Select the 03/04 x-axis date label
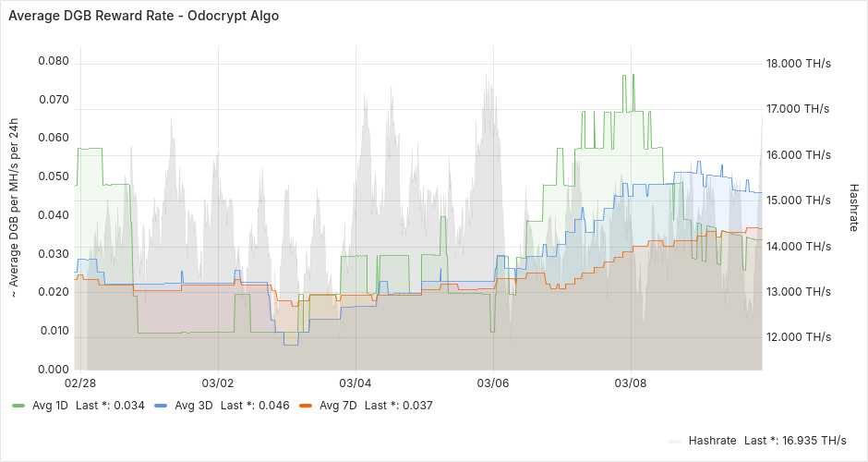 pyautogui.click(x=356, y=383)
